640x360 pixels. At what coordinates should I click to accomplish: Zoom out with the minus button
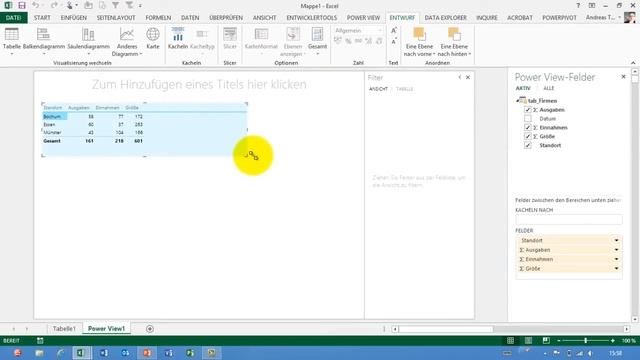[x=559, y=340]
